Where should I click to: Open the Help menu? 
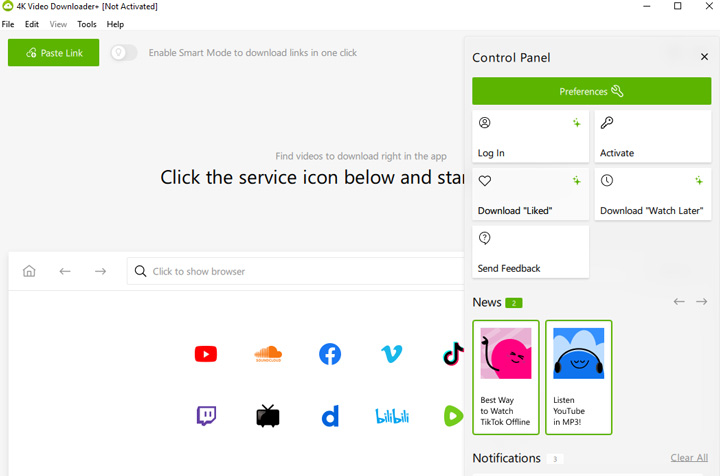[115, 24]
